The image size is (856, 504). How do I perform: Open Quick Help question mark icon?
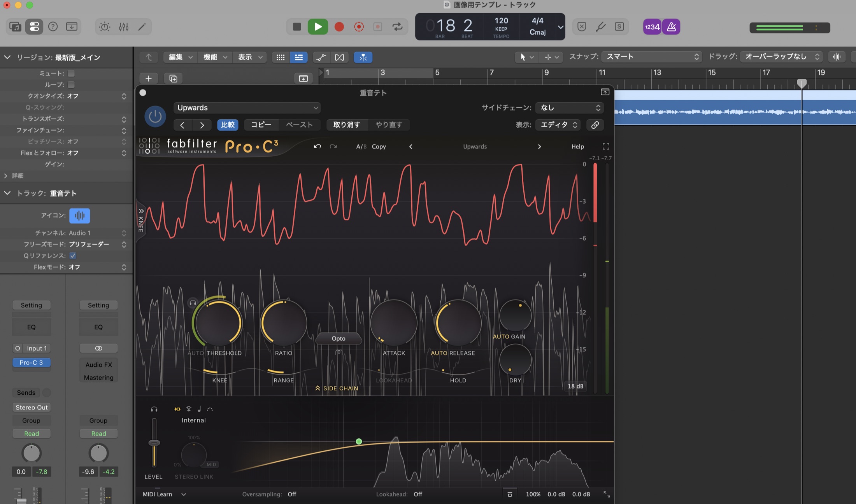click(x=53, y=27)
